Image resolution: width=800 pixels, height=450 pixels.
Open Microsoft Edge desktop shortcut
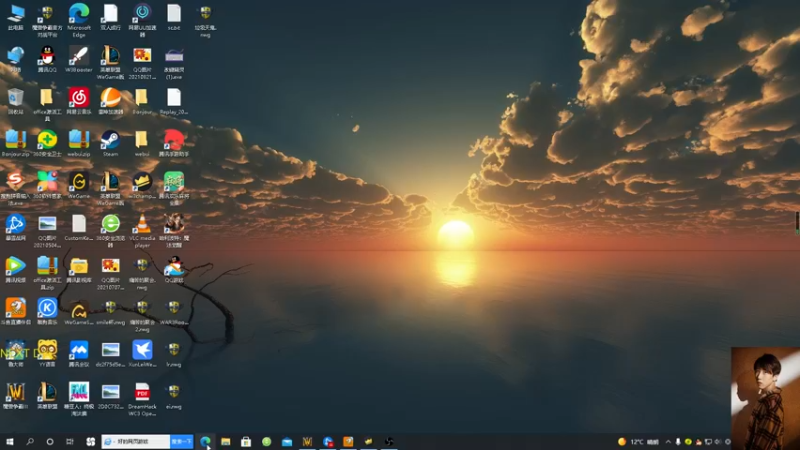pos(79,20)
